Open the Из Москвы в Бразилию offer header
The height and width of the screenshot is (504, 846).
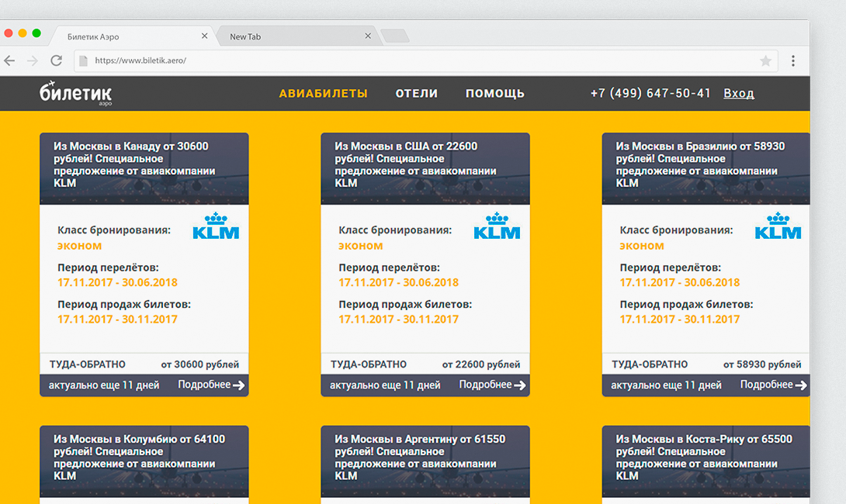click(x=706, y=169)
